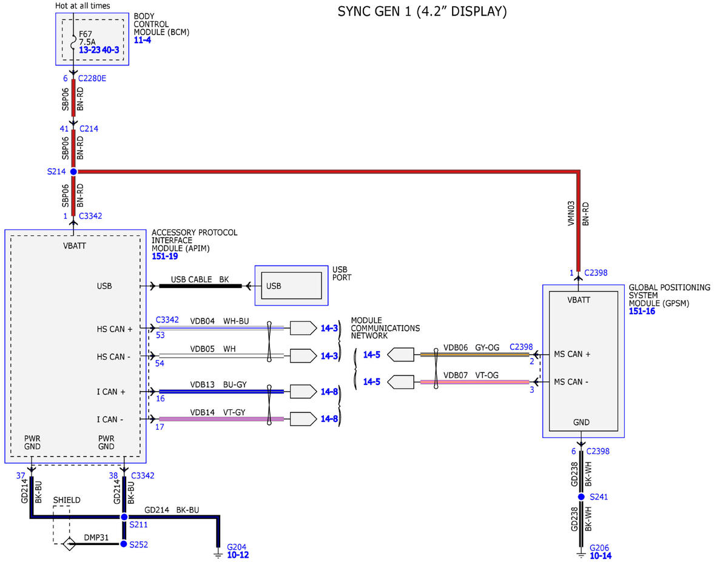Click the off-page arrow on the VDB14 line

[x=303, y=418]
